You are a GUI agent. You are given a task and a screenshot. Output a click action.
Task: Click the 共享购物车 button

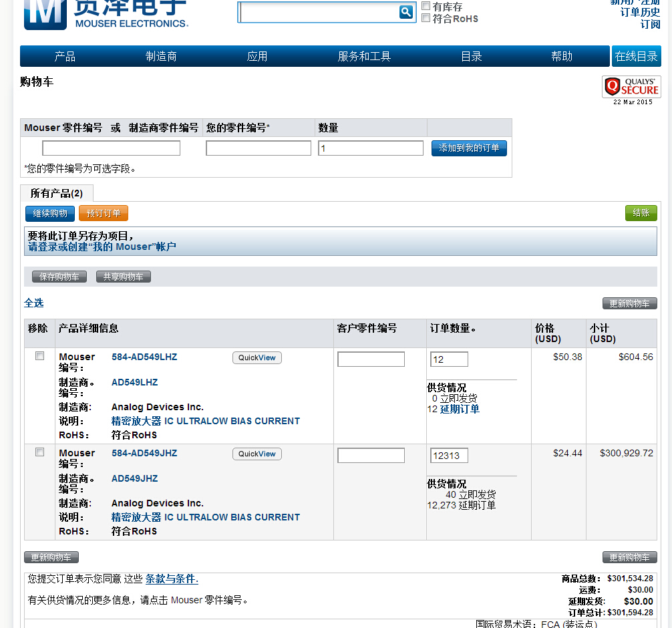tap(124, 277)
